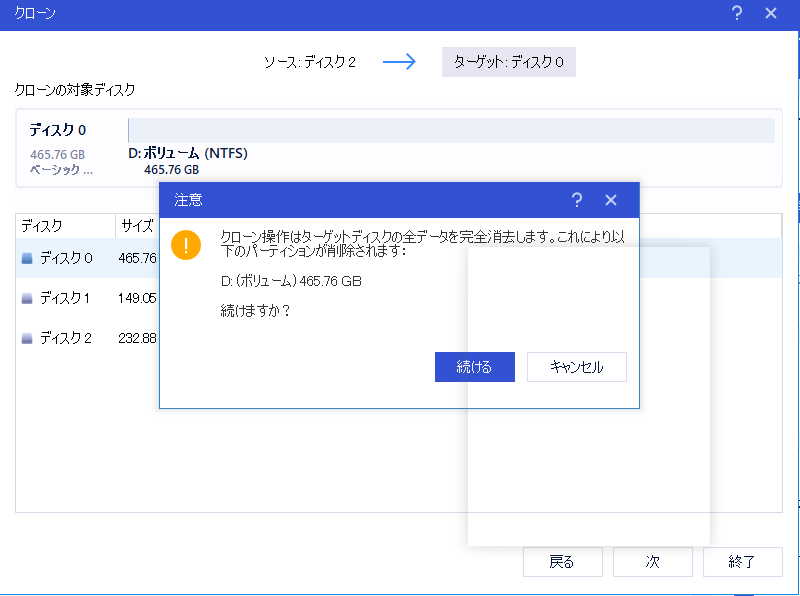This screenshot has width=800, height=596.
Task: Click the ディスク1 drive icon
Action: coord(28,297)
